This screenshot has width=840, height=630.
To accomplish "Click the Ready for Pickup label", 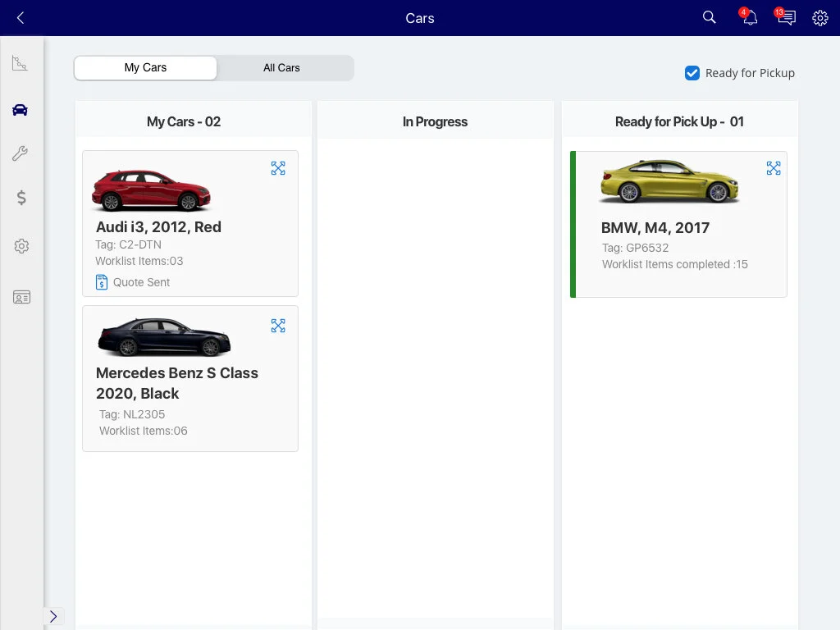I will click(750, 73).
